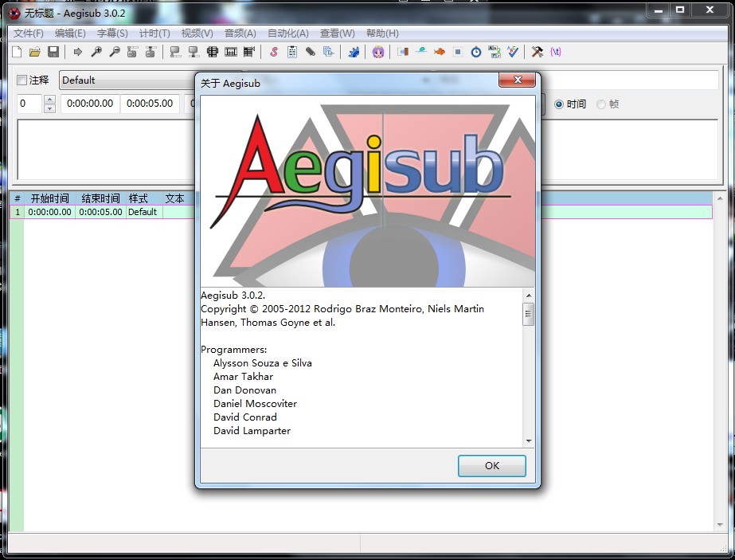
Task: Open the 帮助(H) menu
Action: click(x=382, y=33)
